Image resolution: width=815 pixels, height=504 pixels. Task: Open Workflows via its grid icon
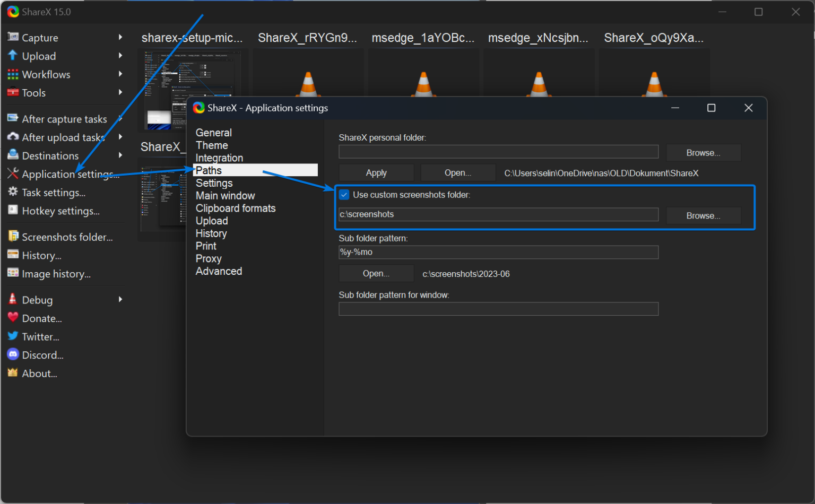[12, 74]
